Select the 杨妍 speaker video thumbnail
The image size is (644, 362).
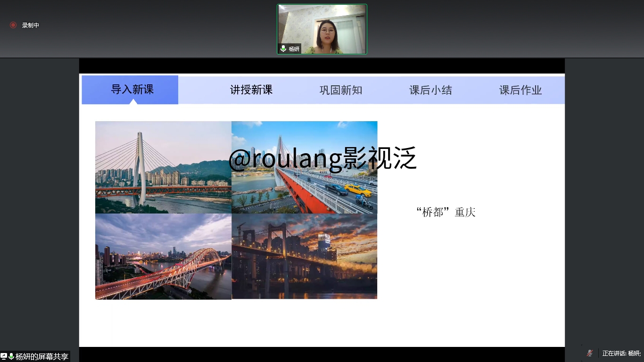click(322, 29)
